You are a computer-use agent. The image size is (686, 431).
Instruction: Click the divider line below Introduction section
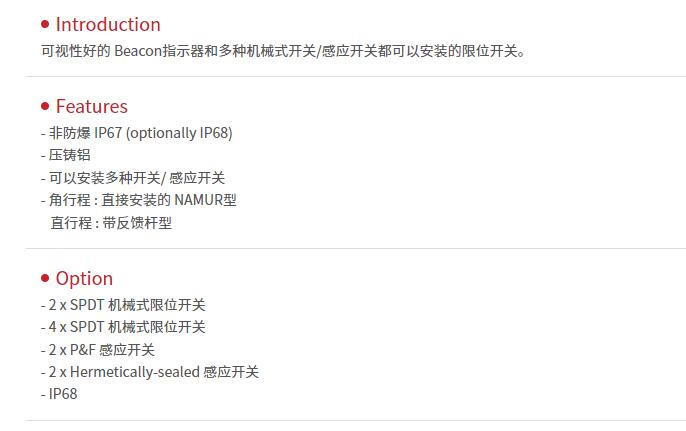pos(356,76)
